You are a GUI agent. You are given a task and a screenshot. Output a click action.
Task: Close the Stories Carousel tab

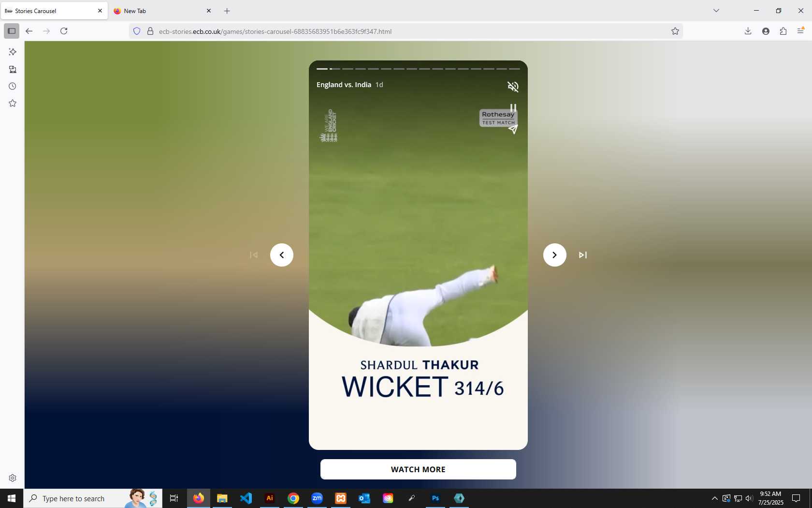point(100,11)
